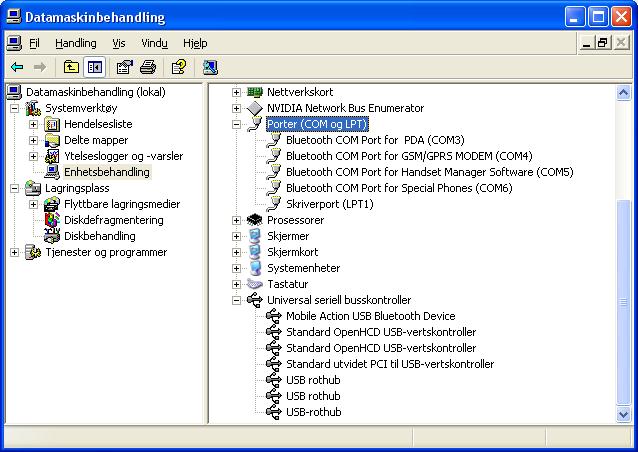Toggle the Show/Hide console tree button
The height and width of the screenshot is (452, 638).
(x=94, y=67)
